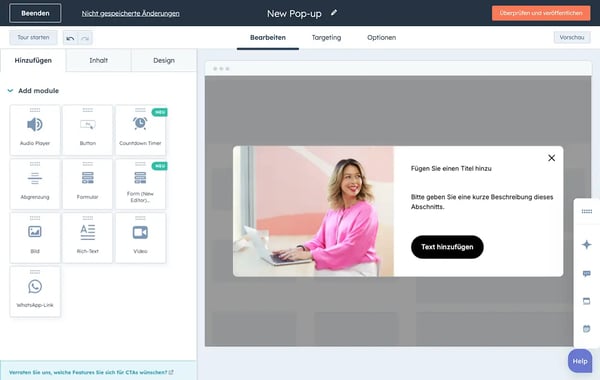Open the Bearbeiten tab

(x=268, y=38)
